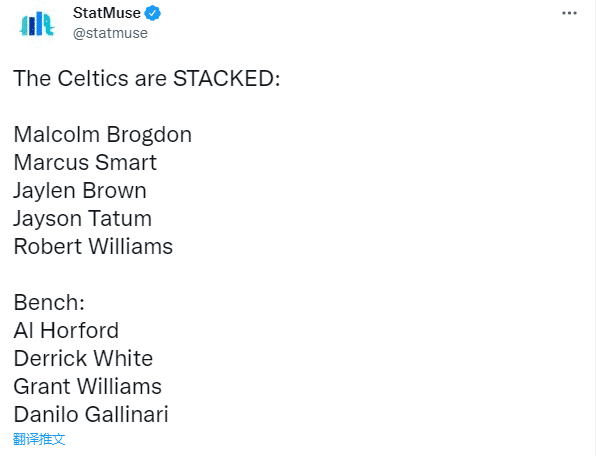Image resolution: width=597 pixels, height=456 pixels.
Task: Select the word 'STACKED' in the headline
Action: point(223,79)
